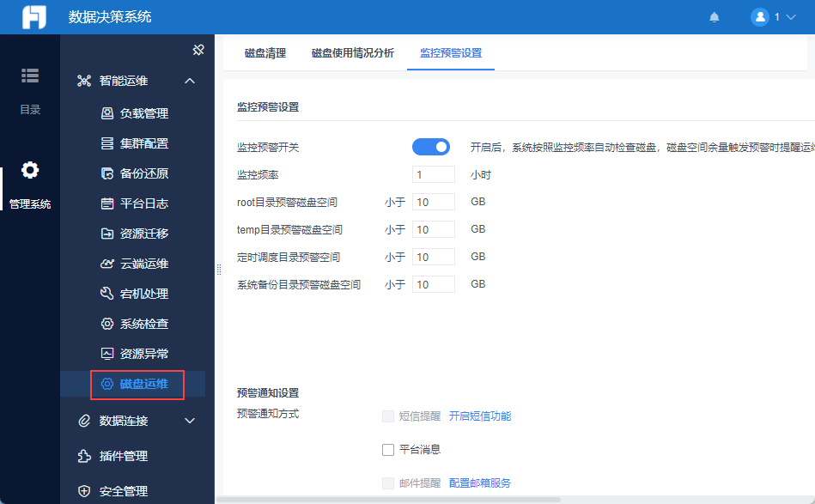Select the 管理系统 gear icon
The image size is (815, 504).
tap(29, 170)
